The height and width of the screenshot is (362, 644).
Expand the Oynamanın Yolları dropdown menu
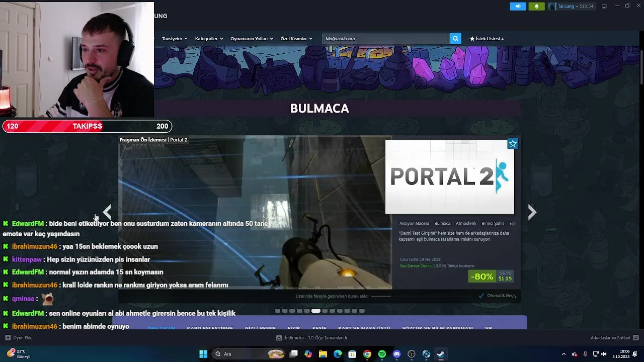(252, 39)
